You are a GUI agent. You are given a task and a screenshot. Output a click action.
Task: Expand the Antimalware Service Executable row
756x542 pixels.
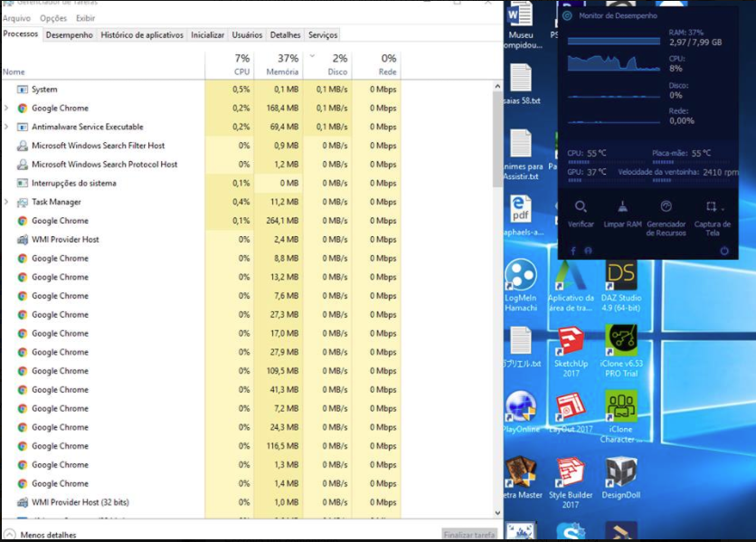coord(6,127)
